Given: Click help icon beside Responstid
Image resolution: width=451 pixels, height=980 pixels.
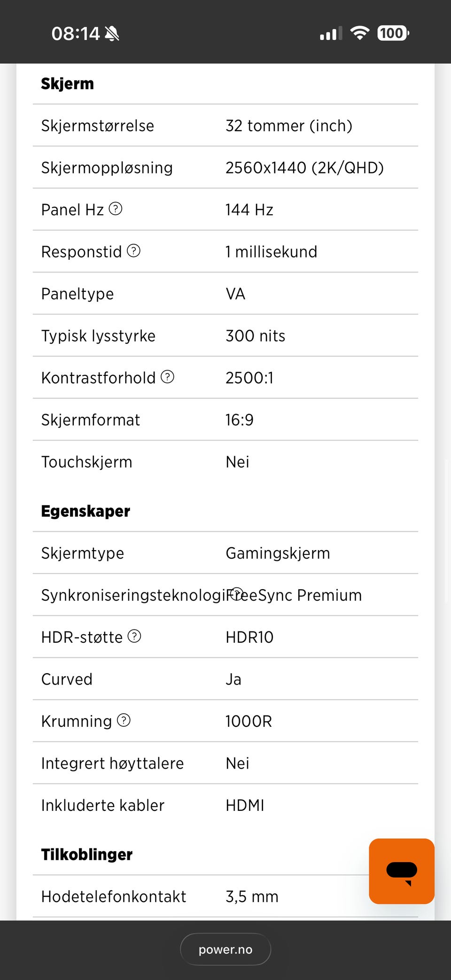Looking at the screenshot, I should tap(134, 251).
